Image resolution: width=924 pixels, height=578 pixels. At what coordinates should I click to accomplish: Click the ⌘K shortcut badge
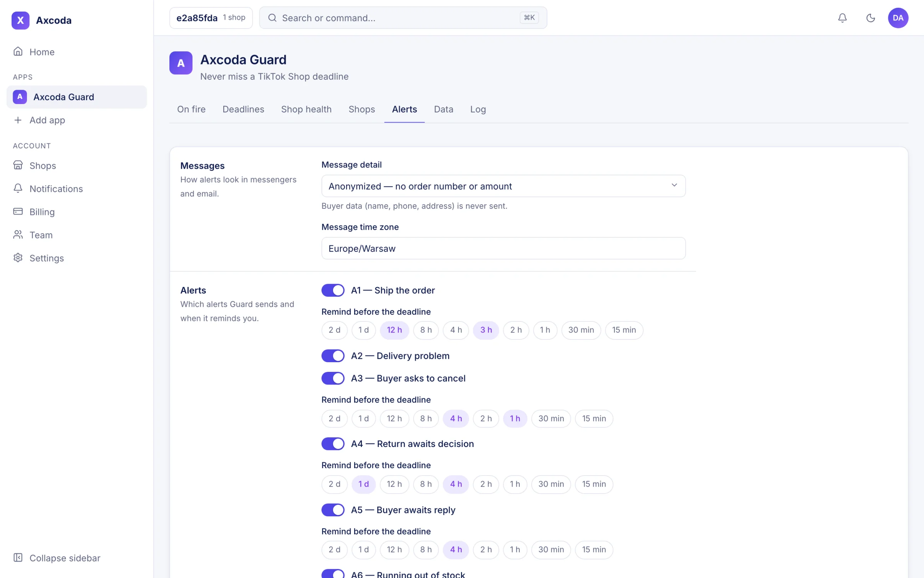click(529, 18)
